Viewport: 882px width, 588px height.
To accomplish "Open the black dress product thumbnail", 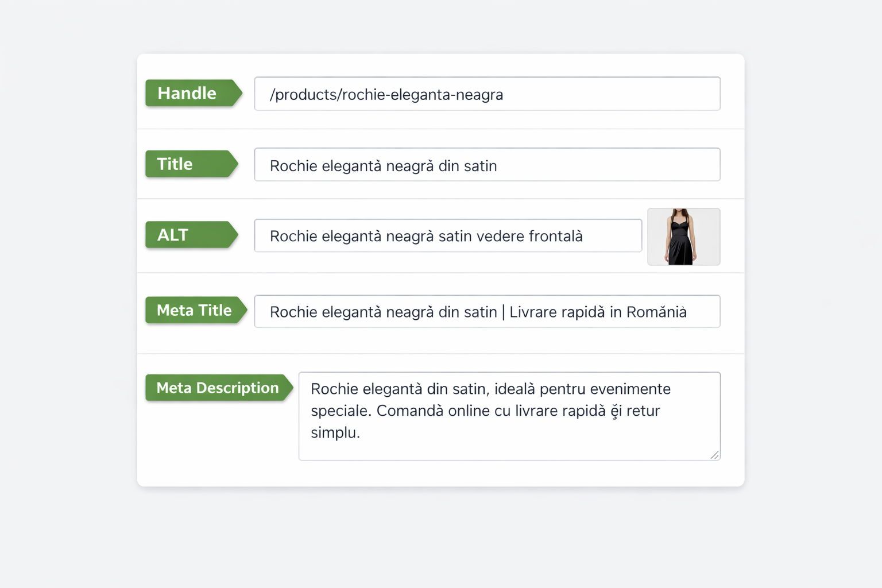I will 683,237.
